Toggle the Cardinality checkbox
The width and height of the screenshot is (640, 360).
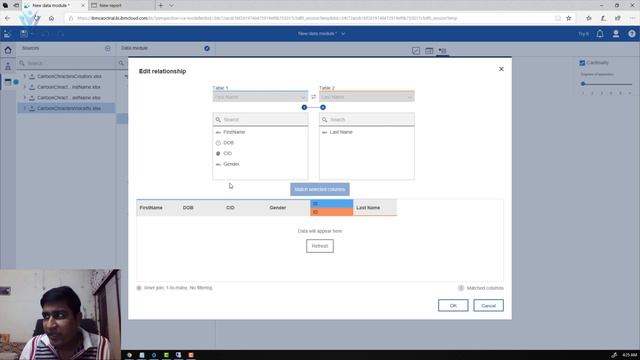pyautogui.click(x=582, y=63)
